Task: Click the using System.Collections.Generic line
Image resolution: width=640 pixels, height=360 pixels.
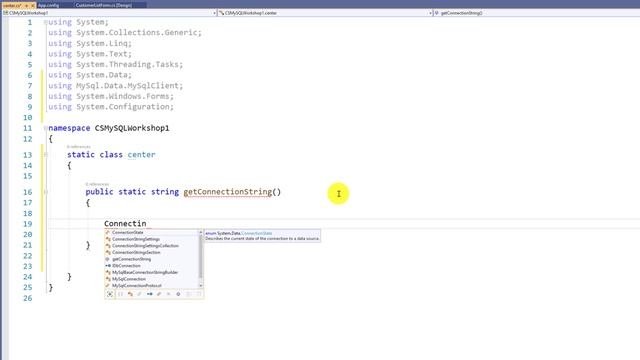Action: click(125, 33)
